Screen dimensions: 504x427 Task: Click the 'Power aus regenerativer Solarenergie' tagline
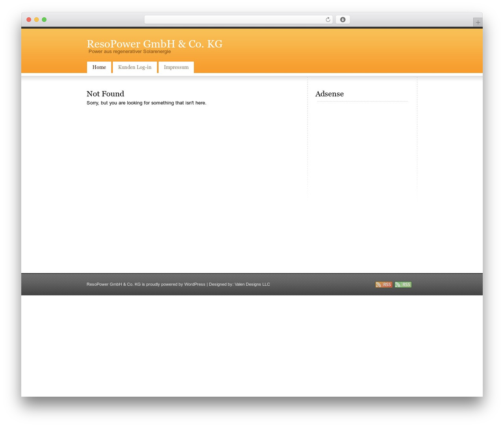(x=130, y=52)
